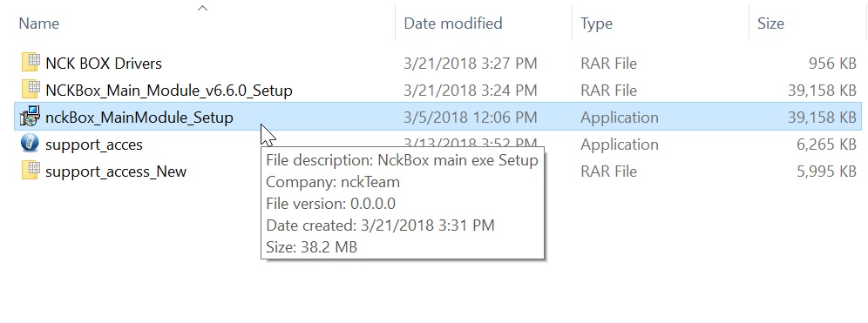Image resolution: width=868 pixels, height=323 pixels.
Task: Click the NCKBox_Main_Module_v6.6.0_Setup archive icon
Action: pyautogui.click(x=31, y=90)
